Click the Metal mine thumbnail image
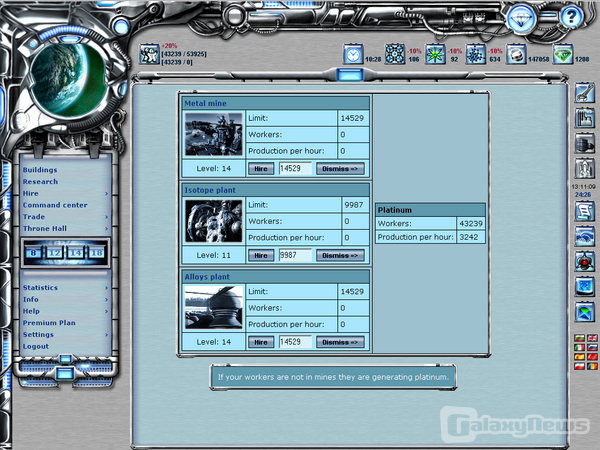600x450 pixels. (214, 134)
